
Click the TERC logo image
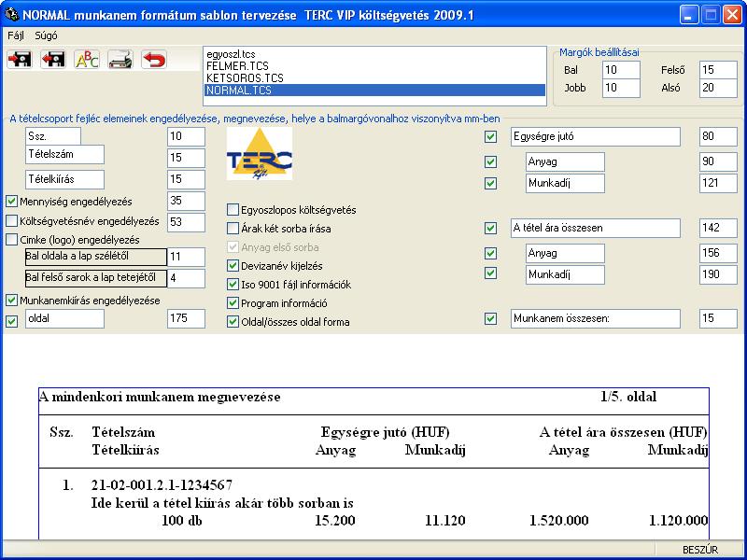[x=260, y=153]
